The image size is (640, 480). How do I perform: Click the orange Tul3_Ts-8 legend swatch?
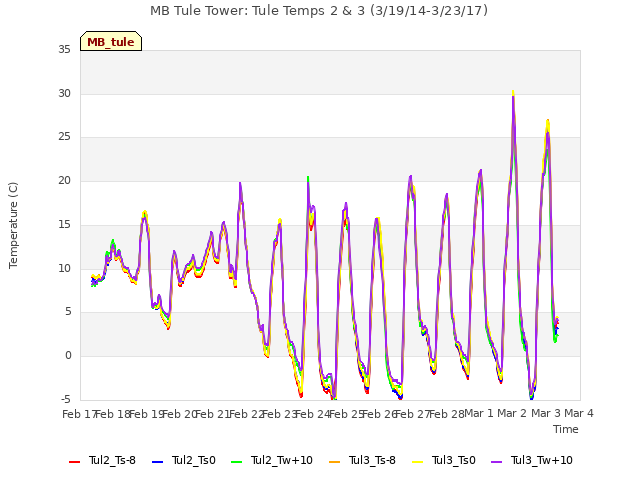[334, 462]
